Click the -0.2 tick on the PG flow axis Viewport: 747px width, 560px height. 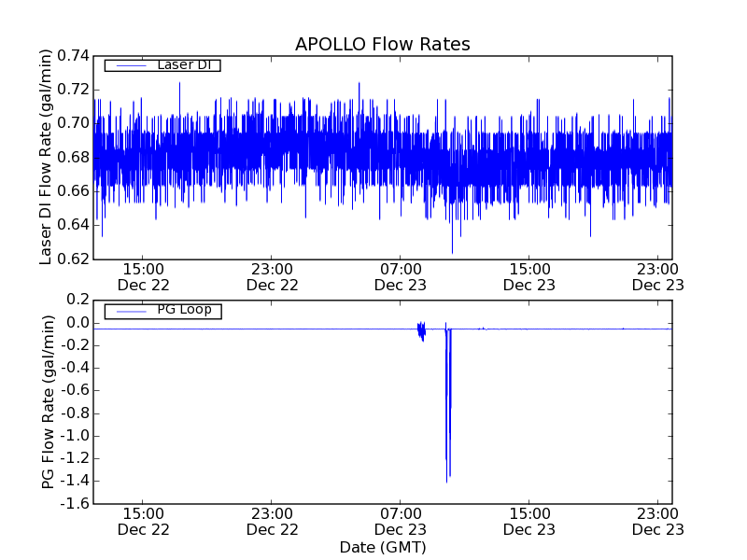tap(75, 345)
